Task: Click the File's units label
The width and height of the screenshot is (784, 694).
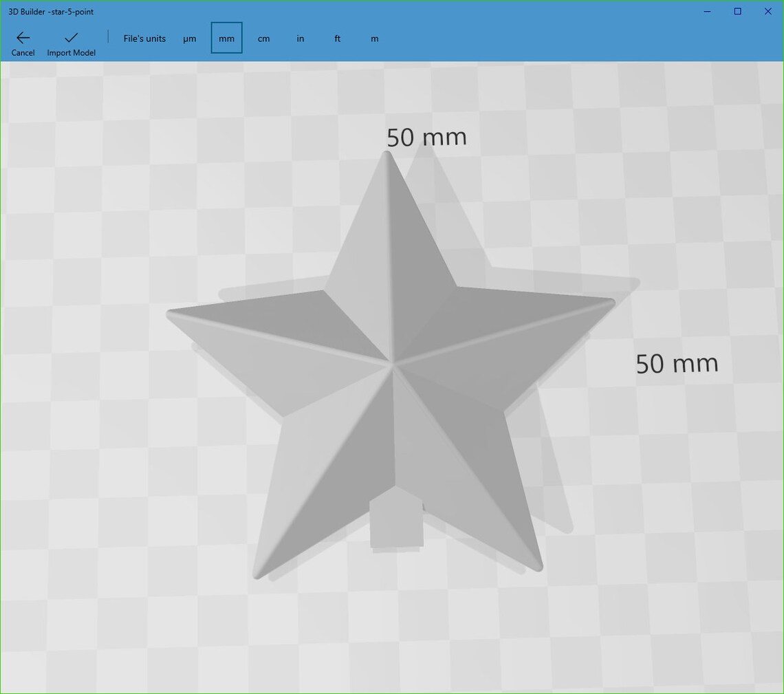Action: (x=144, y=39)
